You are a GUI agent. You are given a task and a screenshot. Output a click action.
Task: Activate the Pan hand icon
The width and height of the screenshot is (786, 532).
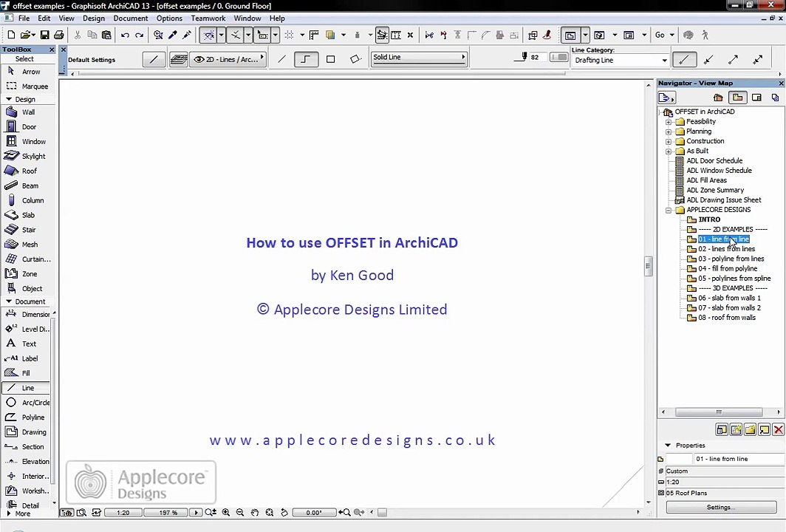pyautogui.click(x=255, y=513)
